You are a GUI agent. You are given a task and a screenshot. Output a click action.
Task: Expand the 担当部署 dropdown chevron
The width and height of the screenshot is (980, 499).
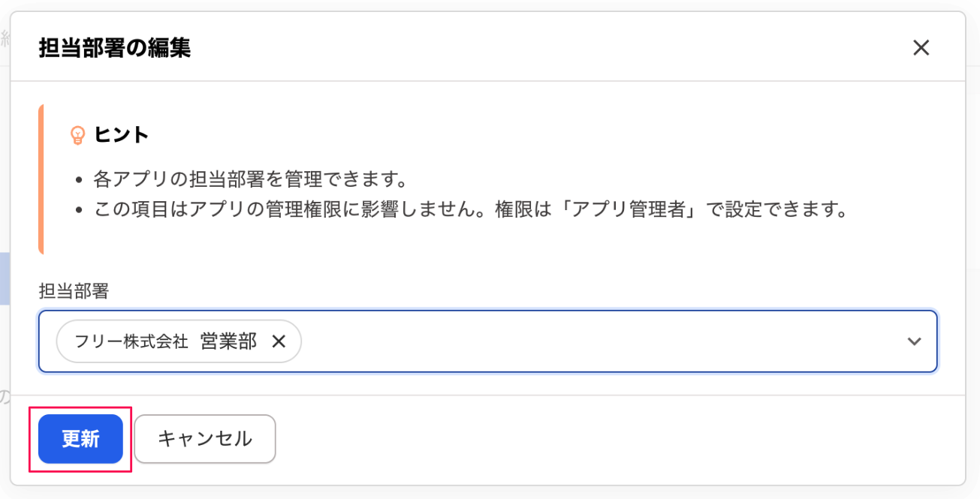(x=914, y=341)
